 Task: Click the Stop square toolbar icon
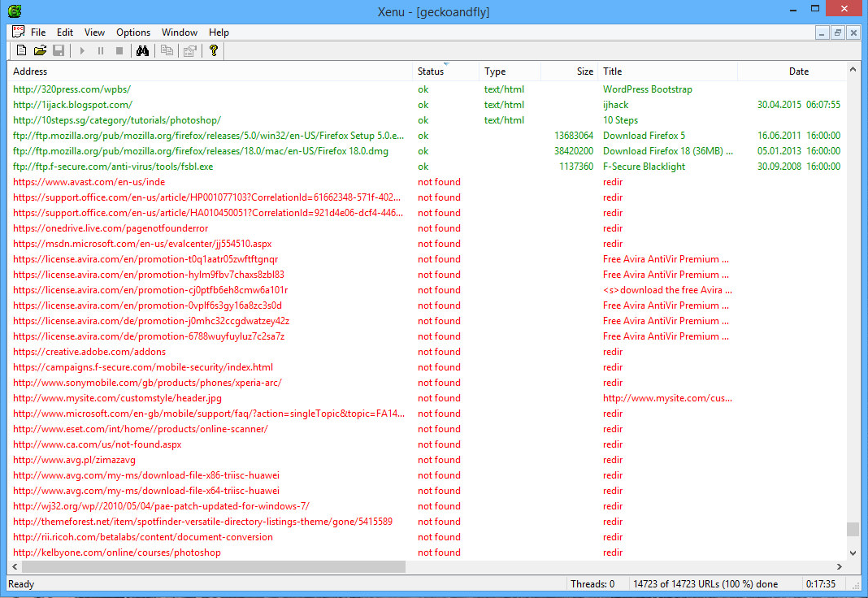pyautogui.click(x=119, y=51)
